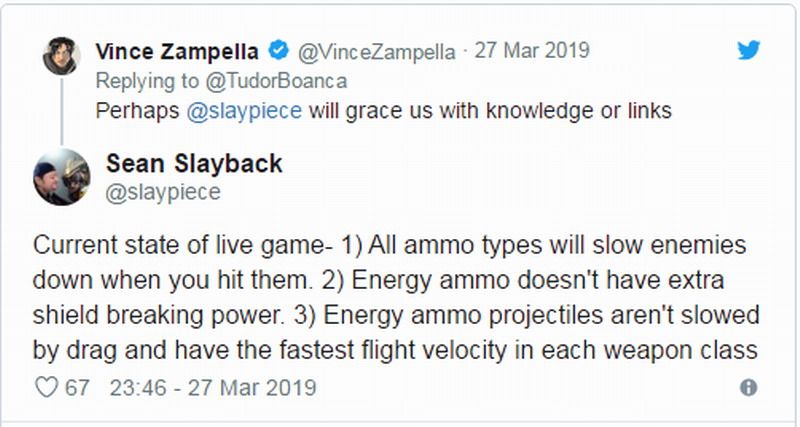Image resolution: width=800 pixels, height=427 pixels.
Task: Open Vince Zampella's profile avatar
Action: click(x=62, y=57)
